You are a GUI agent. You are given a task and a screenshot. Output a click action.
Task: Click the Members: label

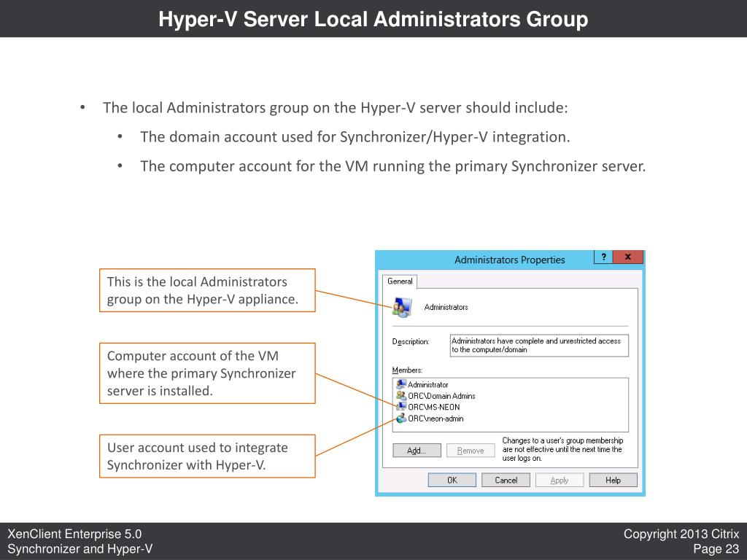pyautogui.click(x=407, y=370)
